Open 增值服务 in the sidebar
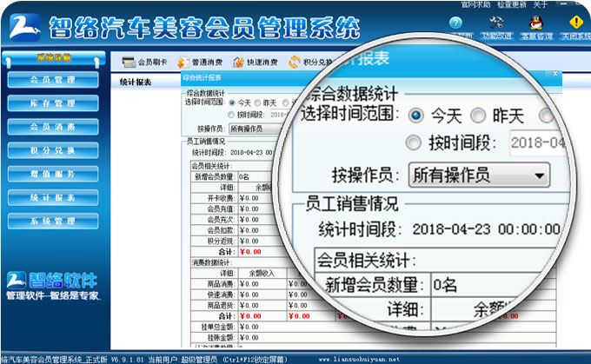The height and width of the screenshot is (364, 591). coord(53,174)
